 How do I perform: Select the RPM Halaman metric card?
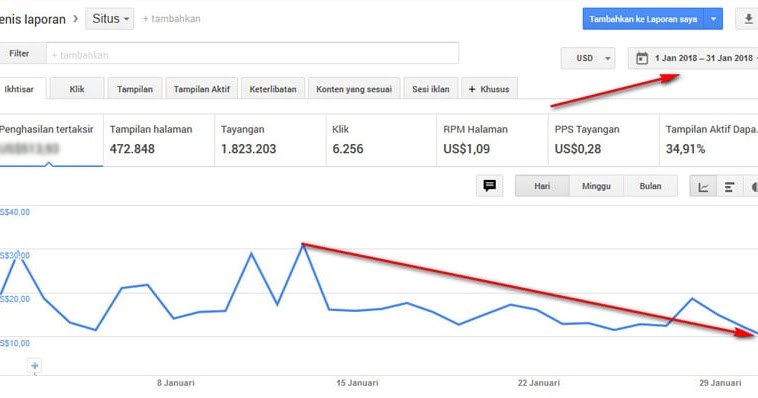[492, 140]
